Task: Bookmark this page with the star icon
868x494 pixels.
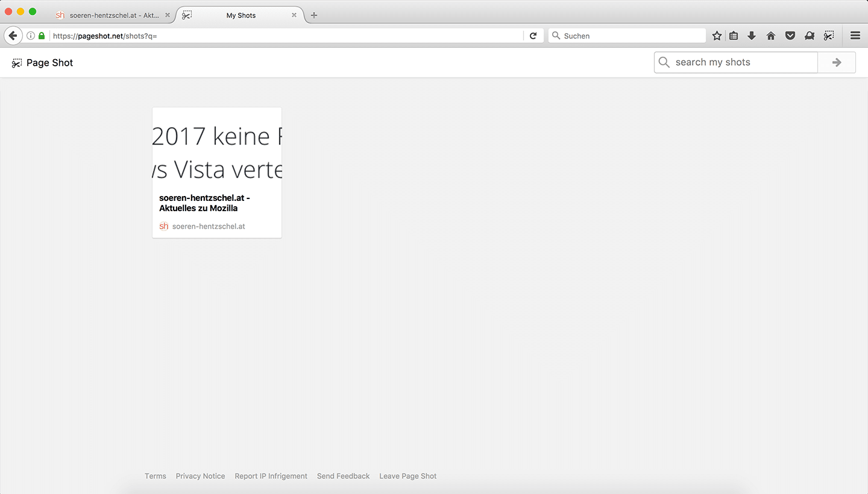Action: (717, 36)
